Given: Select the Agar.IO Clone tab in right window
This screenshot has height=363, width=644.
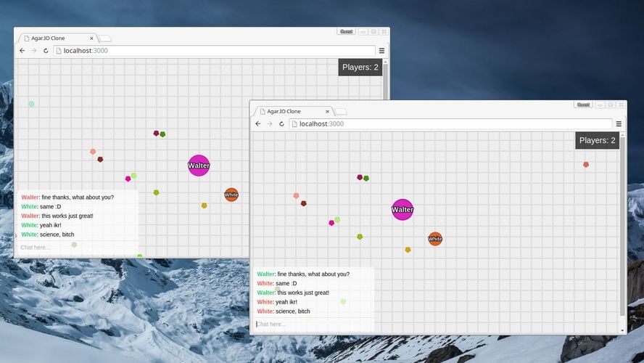Looking at the screenshot, I should pos(292,111).
